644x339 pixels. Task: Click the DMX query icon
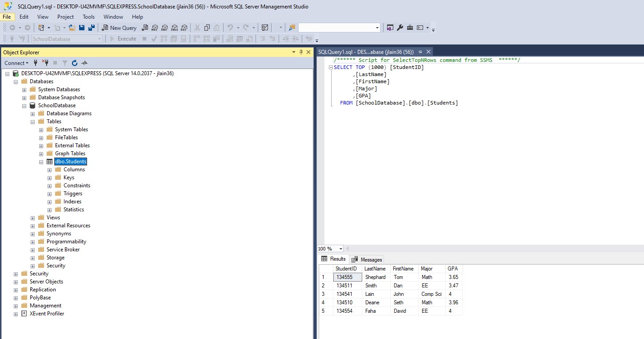[x=164, y=28]
